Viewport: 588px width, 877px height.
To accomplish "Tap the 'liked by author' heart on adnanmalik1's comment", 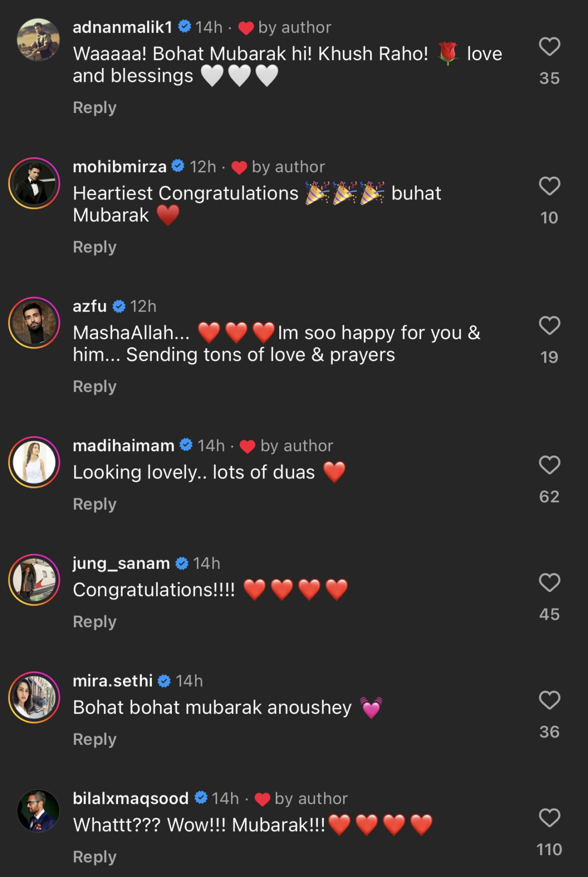I will (245, 28).
